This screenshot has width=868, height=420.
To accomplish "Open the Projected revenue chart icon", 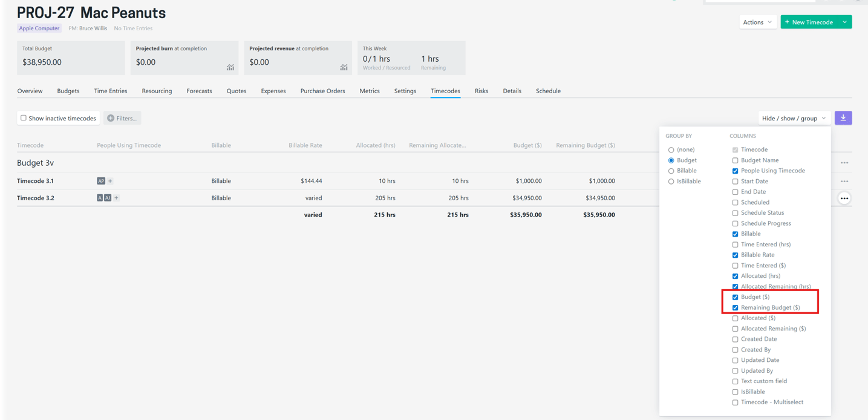I will point(344,67).
